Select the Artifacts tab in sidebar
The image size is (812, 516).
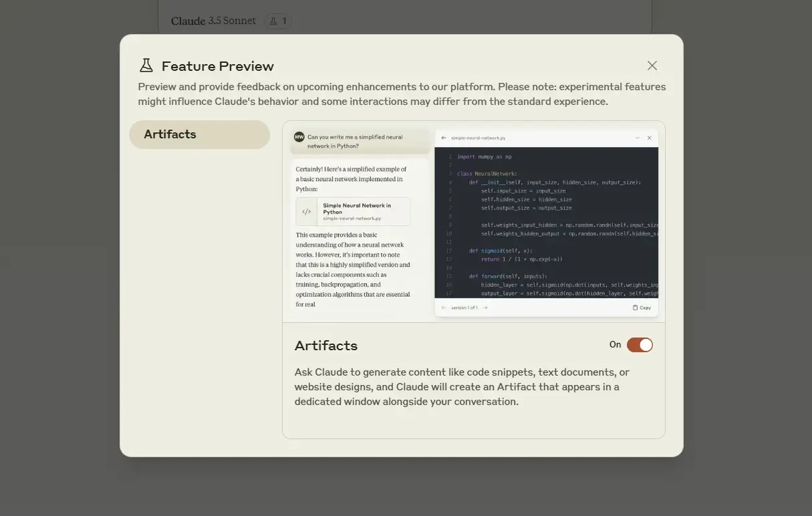coord(199,134)
